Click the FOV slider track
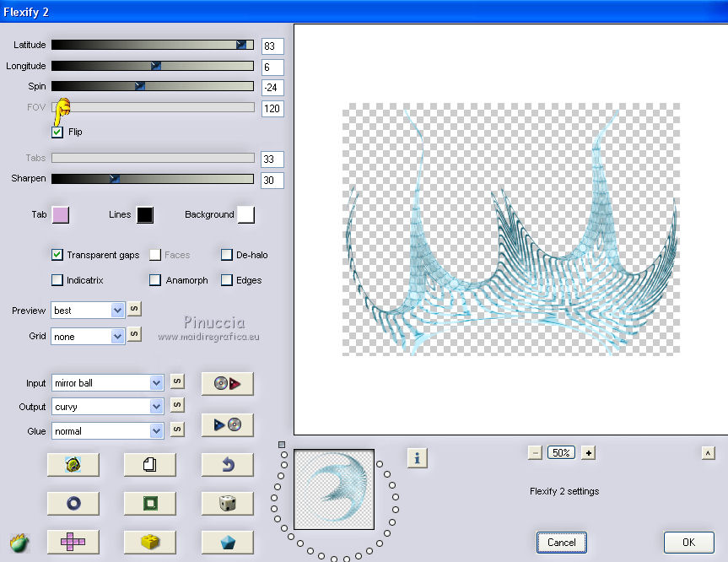 pos(153,107)
